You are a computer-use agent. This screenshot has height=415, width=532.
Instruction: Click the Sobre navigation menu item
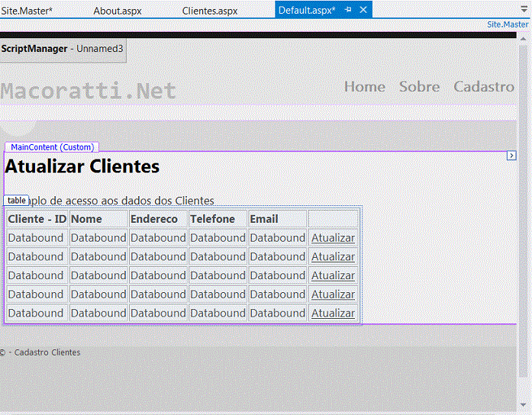419,86
